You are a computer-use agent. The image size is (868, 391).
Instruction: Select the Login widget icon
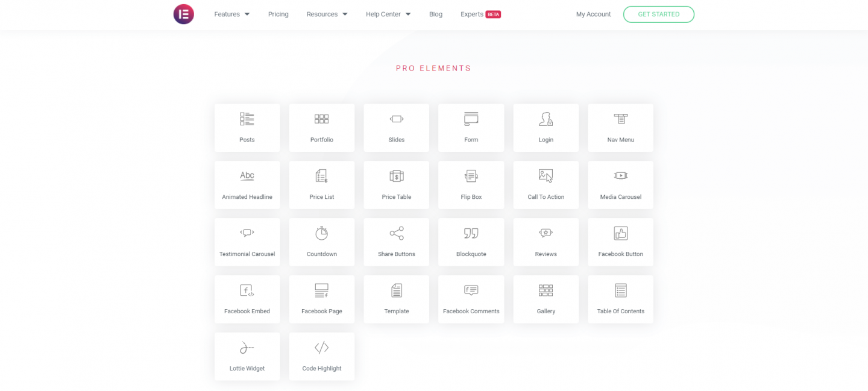point(546,119)
